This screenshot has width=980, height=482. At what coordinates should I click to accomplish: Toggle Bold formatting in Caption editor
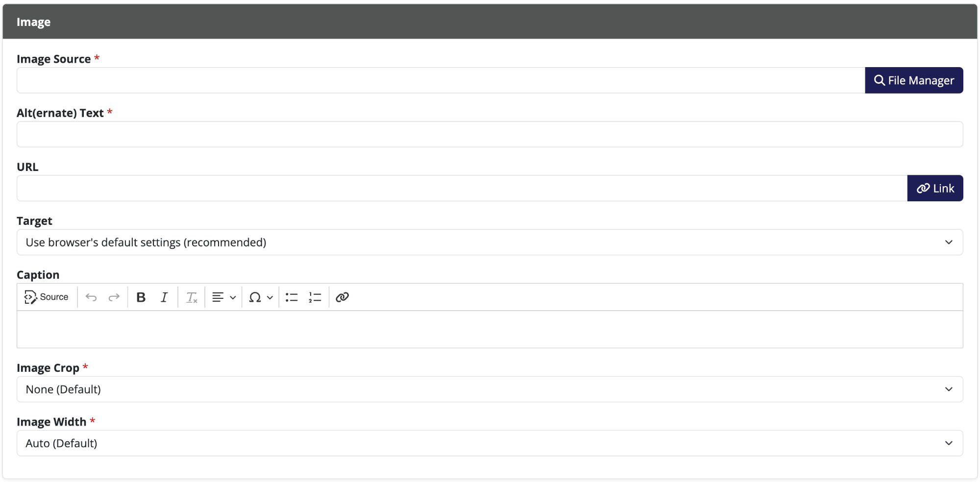tap(141, 297)
